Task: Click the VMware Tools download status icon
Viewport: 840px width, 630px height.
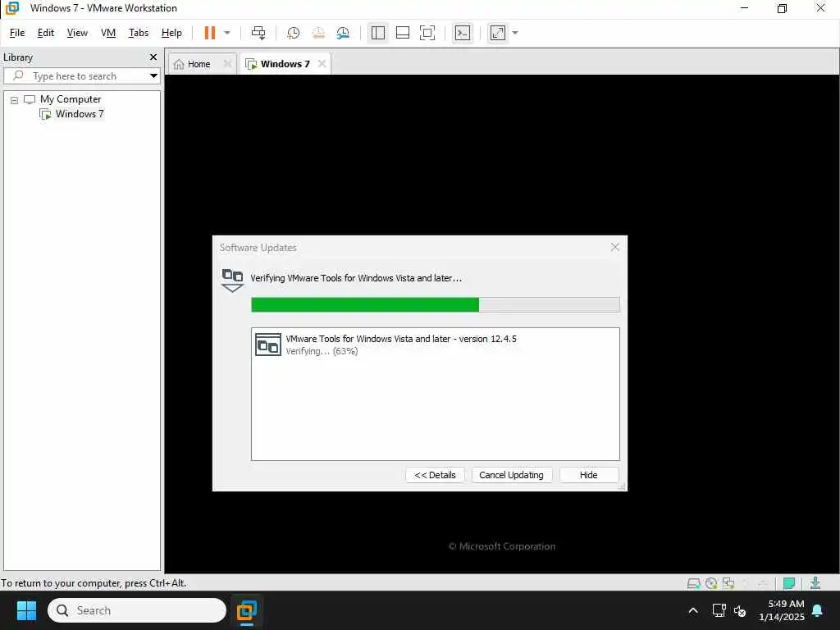Action: (815, 583)
